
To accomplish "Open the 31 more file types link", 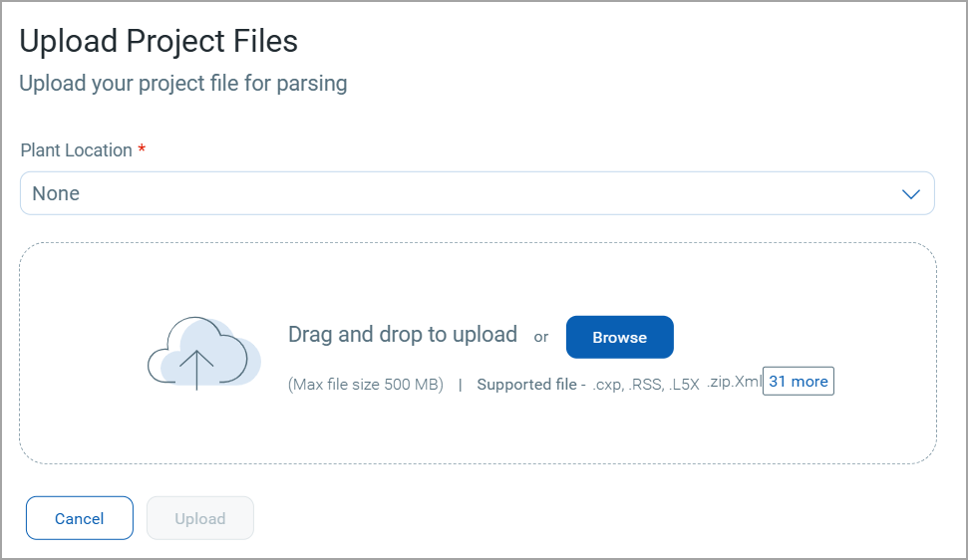I will point(799,382).
